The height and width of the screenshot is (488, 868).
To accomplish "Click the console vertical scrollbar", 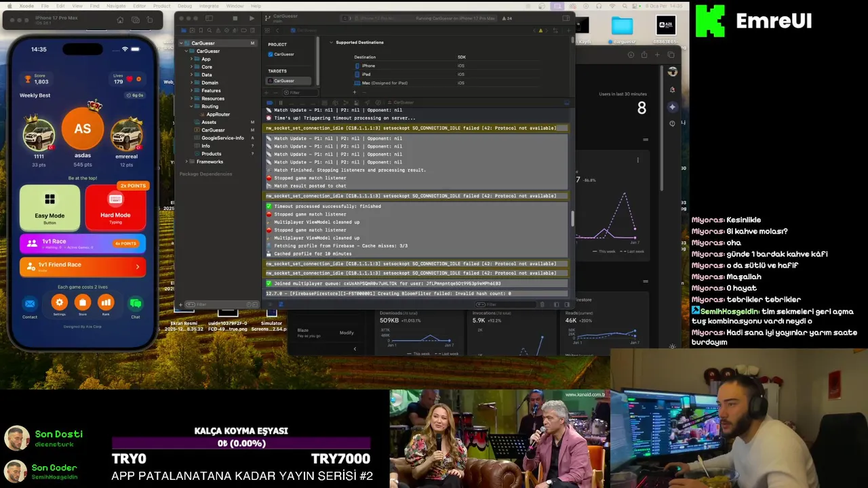I will coord(572,218).
